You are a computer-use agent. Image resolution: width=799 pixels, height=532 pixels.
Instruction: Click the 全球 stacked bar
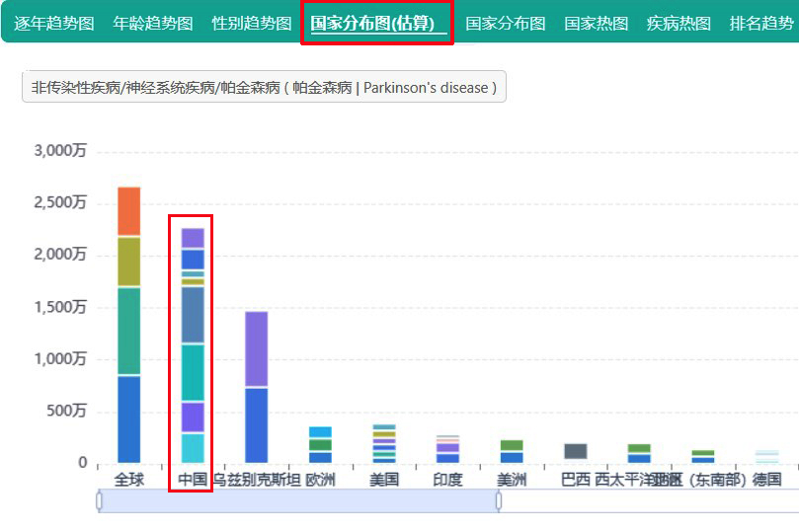point(129,325)
